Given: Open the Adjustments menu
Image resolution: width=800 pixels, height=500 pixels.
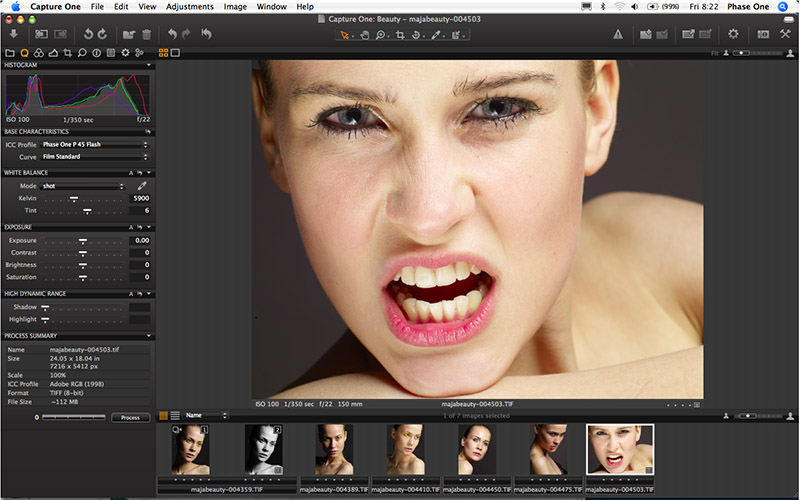Looking at the screenshot, I should click(x=190, y=6).
